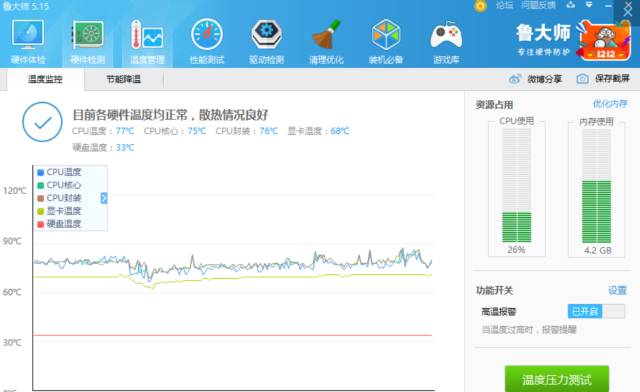Start 温度压力测试 stress test button
Screen dimensions: 640x392
tap(557, 379)
